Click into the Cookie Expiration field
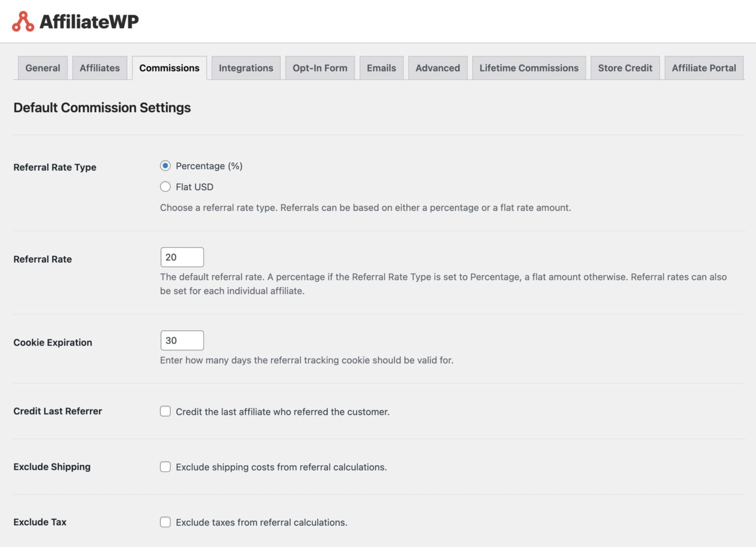 182,340
